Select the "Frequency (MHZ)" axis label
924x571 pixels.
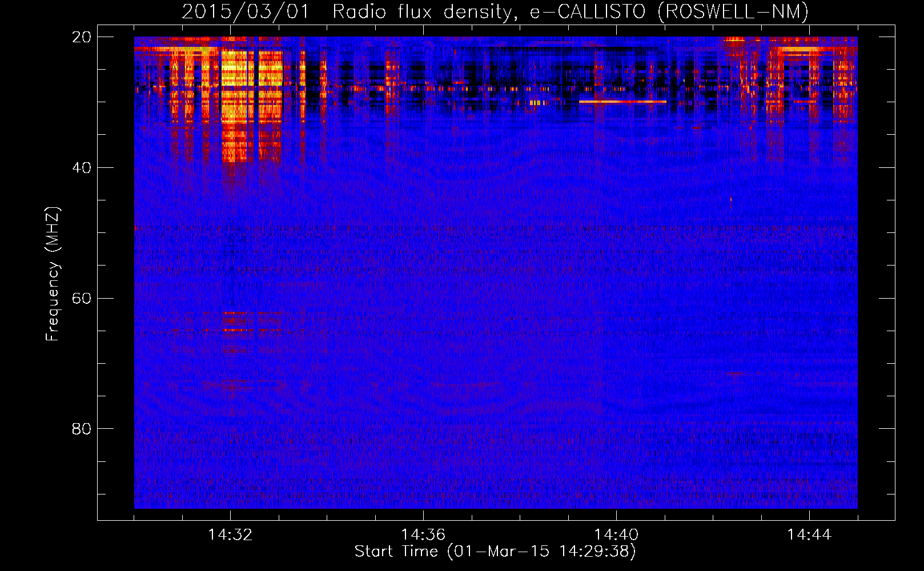click(x=52, y=274)
